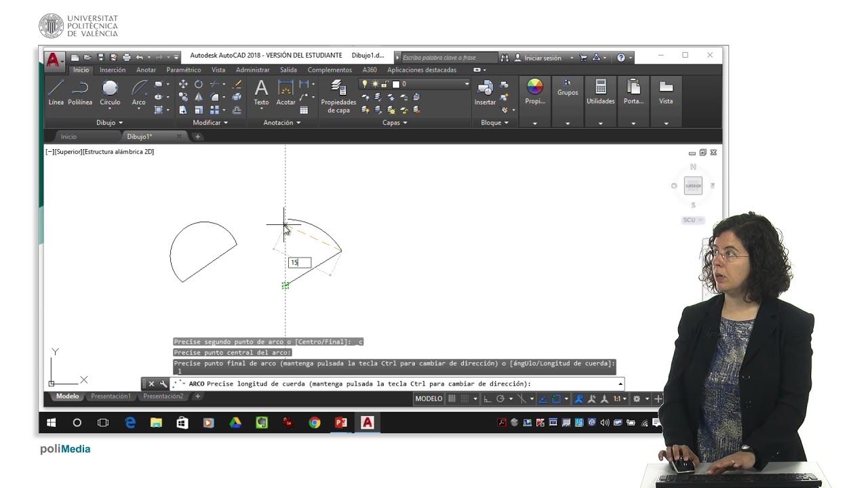
Task: Expand the Anotación panel dropdown
Action: pyautogui.click(x=281, y=123)
